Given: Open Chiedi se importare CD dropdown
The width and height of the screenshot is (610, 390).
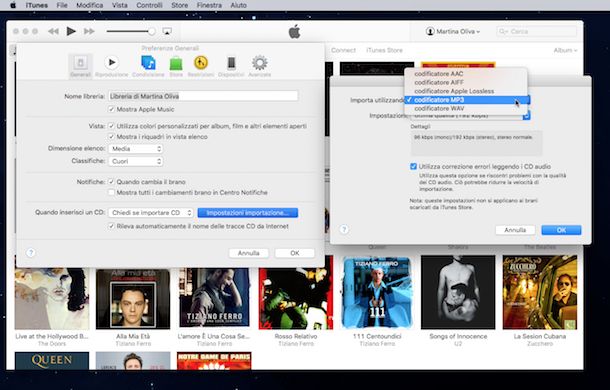Looking at the screenshot, I should click(x=151, y=213).
